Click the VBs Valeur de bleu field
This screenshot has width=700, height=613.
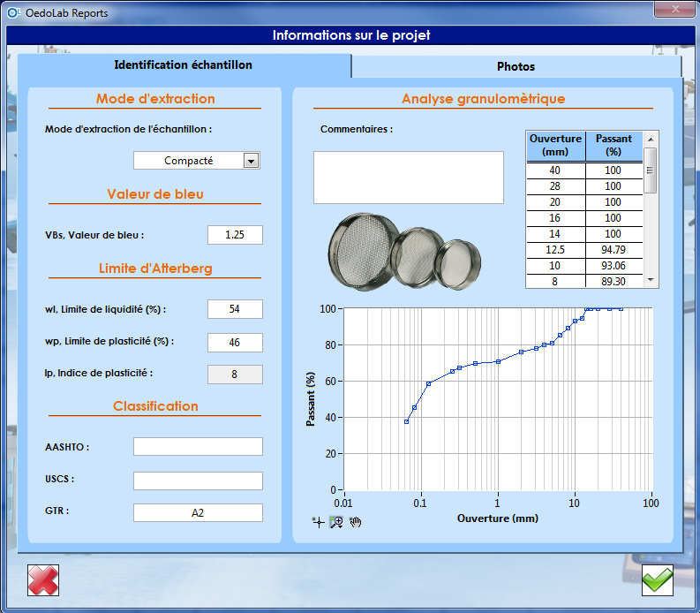click(235, 235)
